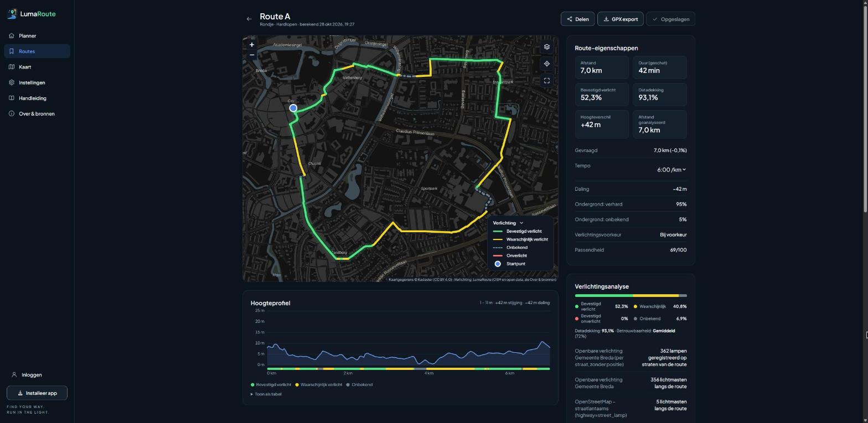
Task: Go back with the arrow beside Route A
Action: click(x=249, y=19)
